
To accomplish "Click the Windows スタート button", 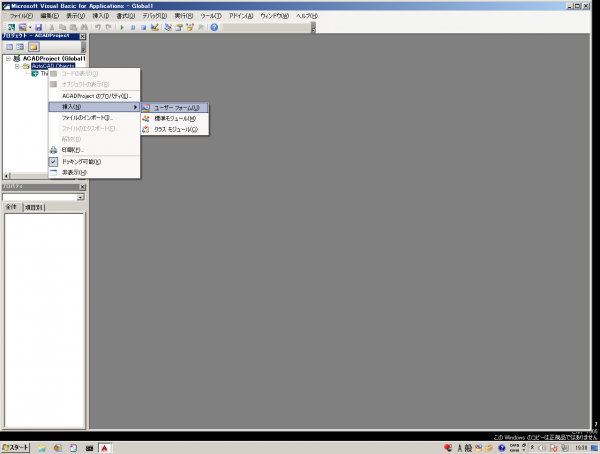I will 16,446.
